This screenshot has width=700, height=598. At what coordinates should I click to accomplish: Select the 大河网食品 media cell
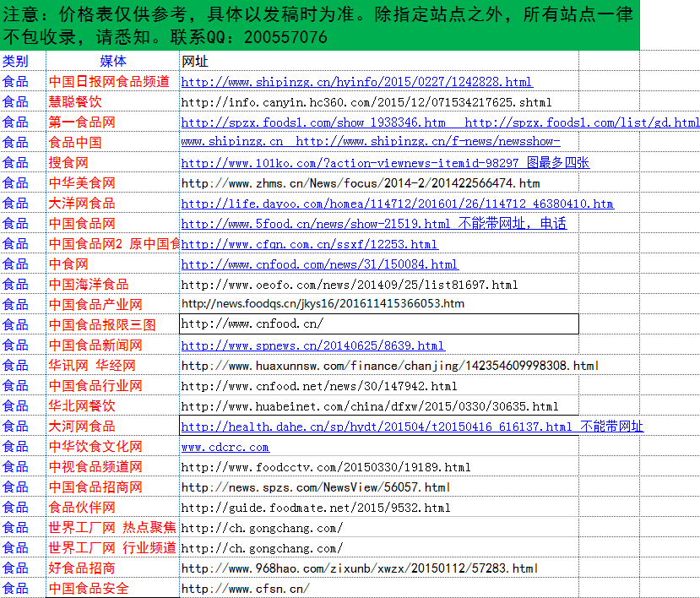pyautogui.click(x=112, y=427)
